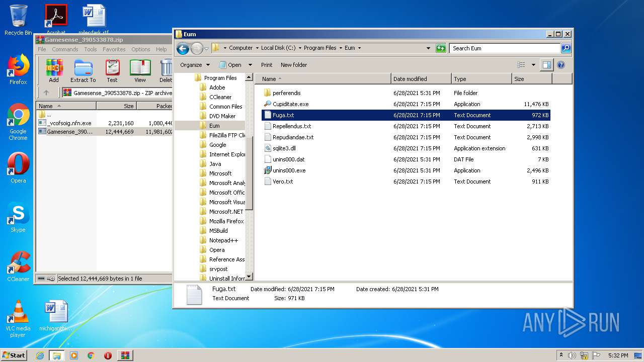Click the search magnifier icon in Explorer
The image size is (644, 362).
pos(566,48)
